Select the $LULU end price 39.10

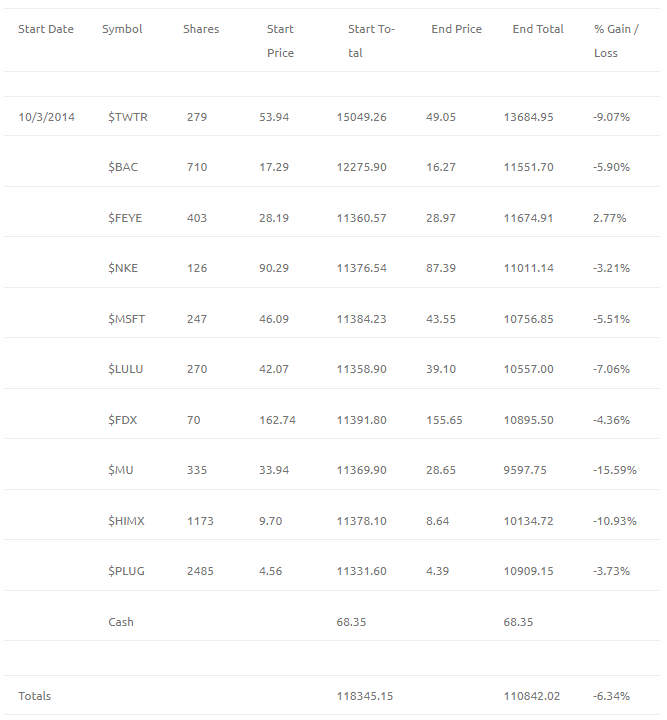[441, 369]
